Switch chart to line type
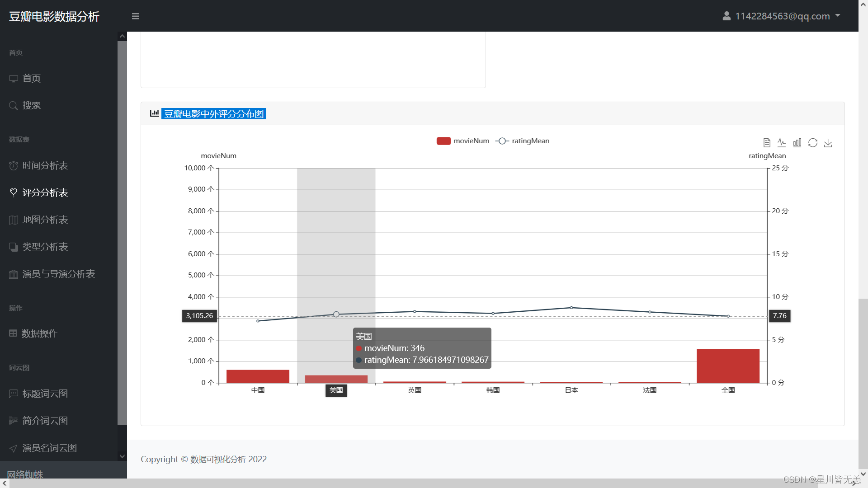This screenshot has height=488, width=868. pyautogui.click(x=782, y=143)
